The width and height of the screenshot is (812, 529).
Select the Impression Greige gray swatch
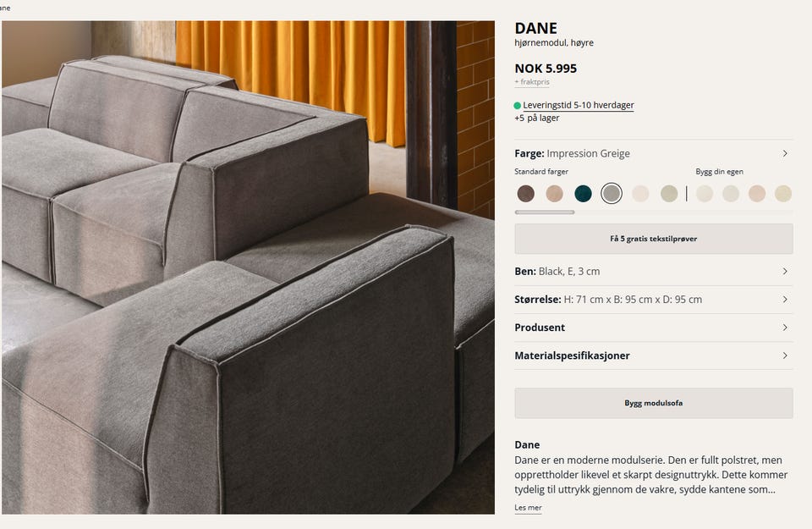pos(612,194)
